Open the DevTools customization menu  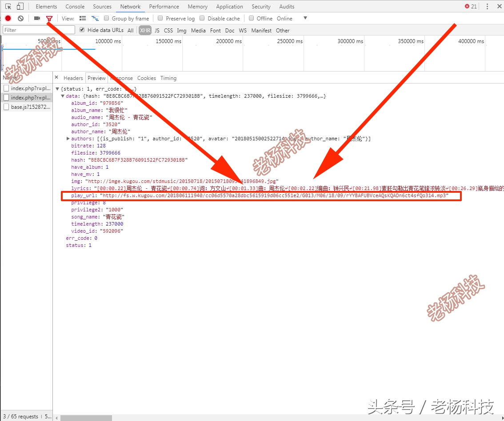(487, 6)
